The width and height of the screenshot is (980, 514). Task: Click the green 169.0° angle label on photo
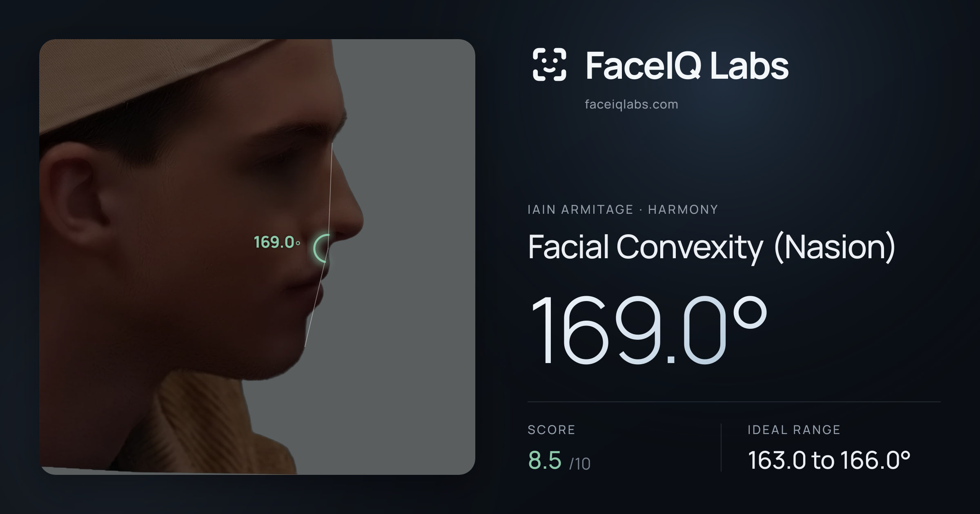click(x=277, y=242)
